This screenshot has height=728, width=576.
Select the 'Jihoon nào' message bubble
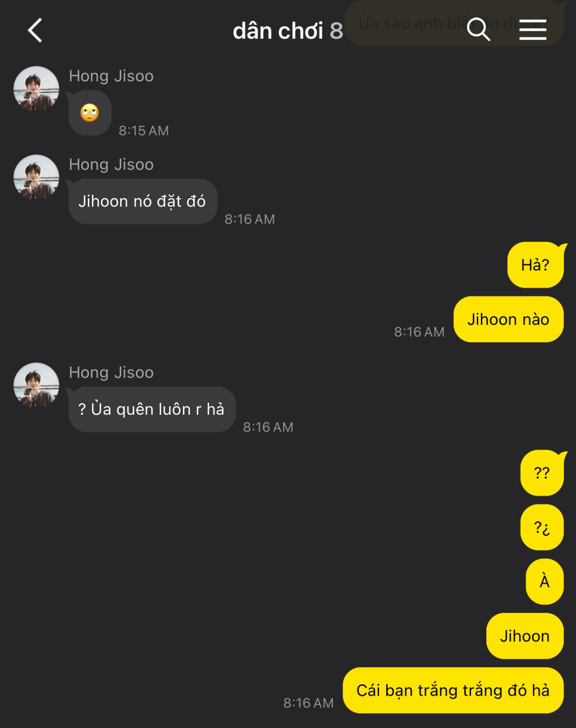(509, 319)
